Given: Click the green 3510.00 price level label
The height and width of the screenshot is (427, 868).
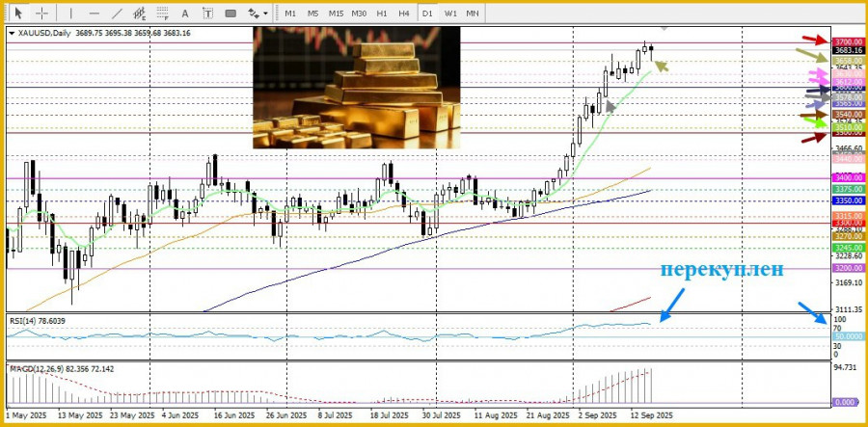Looking at the screenshot, I should [x=849, y=126].
